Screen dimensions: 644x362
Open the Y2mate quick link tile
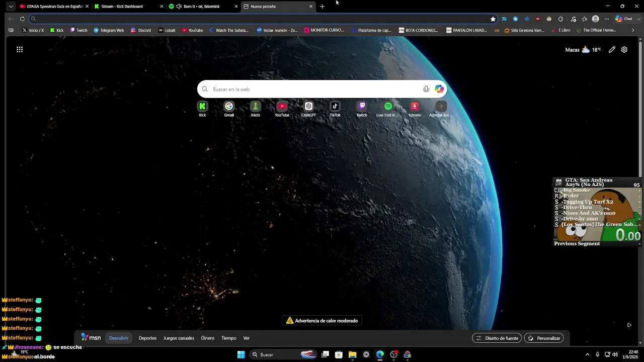click(x=415, y=109)
